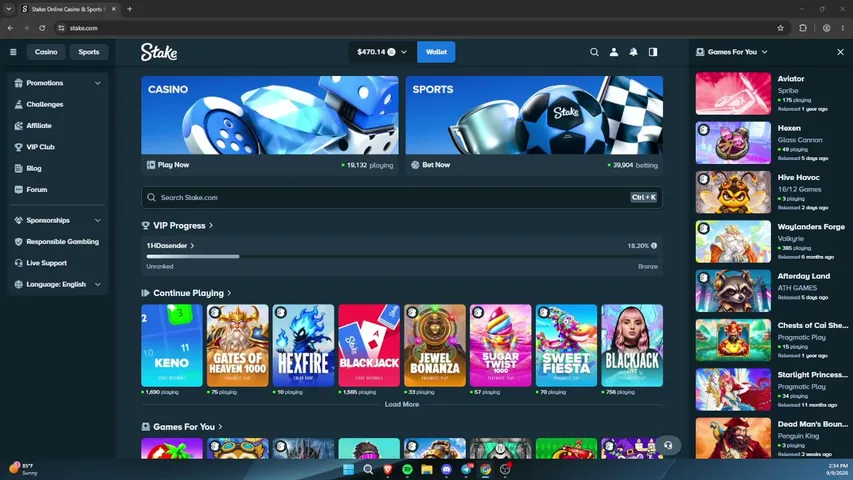
Task: Open the VIP Progress heading link
Action: (177, 225)
